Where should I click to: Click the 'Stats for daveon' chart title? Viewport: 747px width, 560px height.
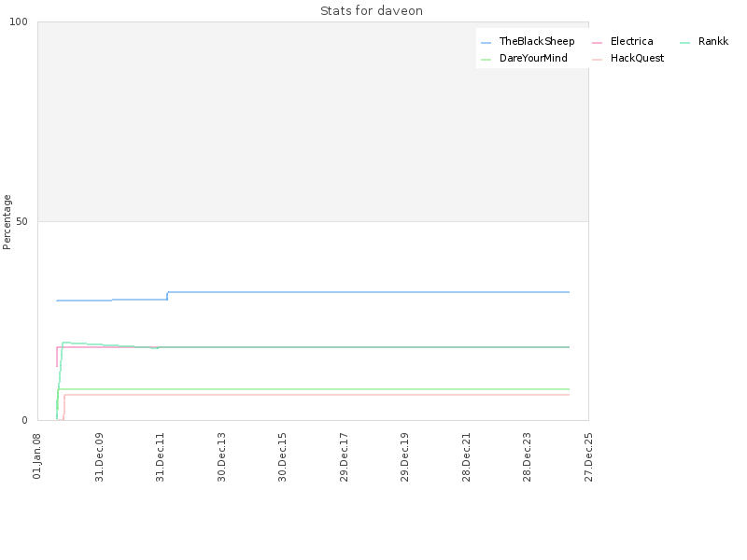pyautogui.click(x=371, y=11)
